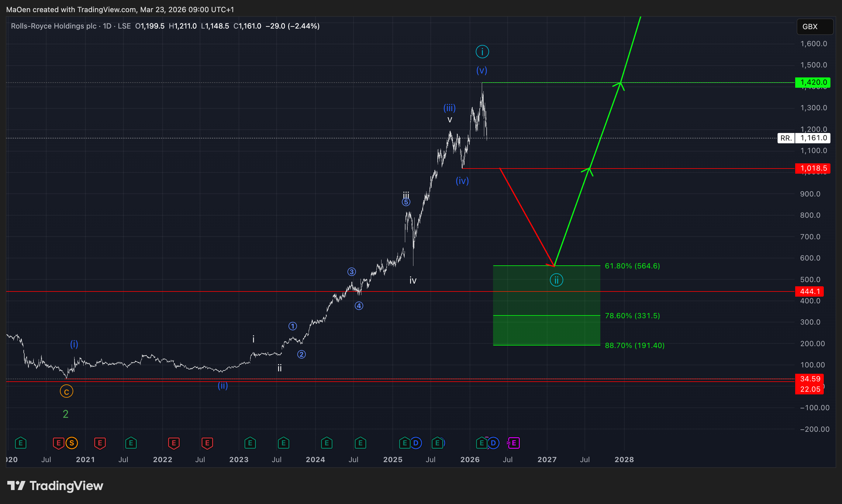This screenshot has width=842, height=504.
Task: Click the cyan circled ii label in the green zone
Action: click(x=556, y=280)
